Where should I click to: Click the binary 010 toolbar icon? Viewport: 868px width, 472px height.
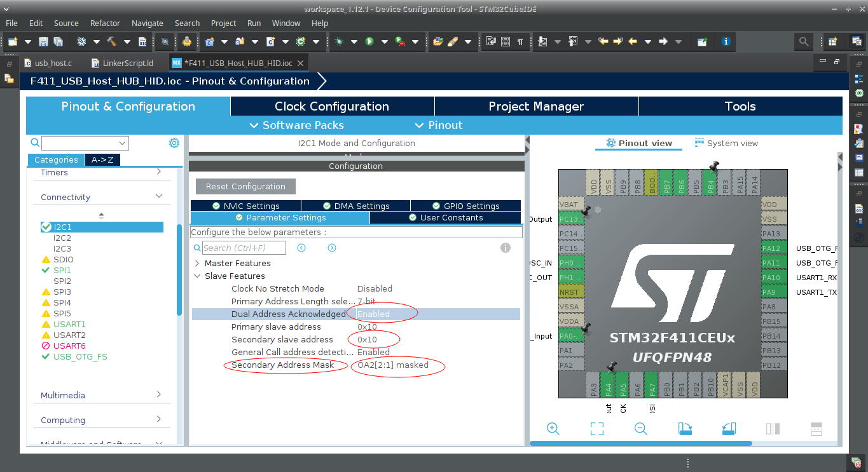pos(142,41)
